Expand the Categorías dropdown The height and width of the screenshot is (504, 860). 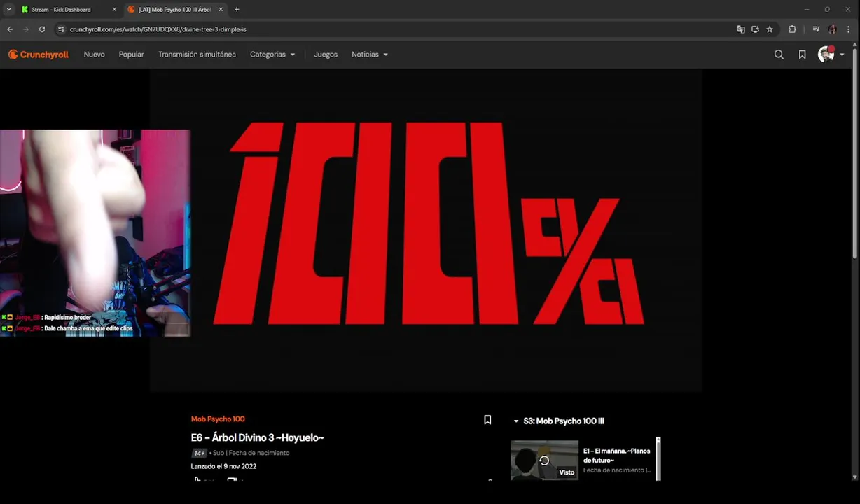(272, 55)
